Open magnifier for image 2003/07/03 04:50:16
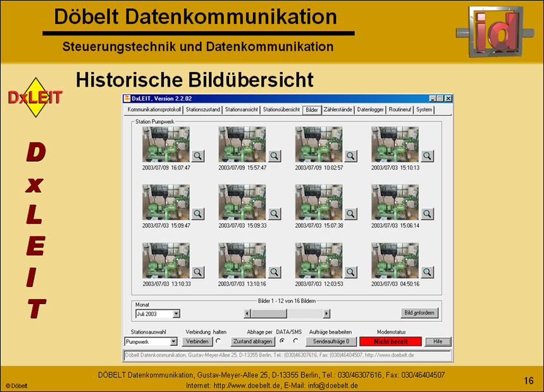Screen dimensions: 544x392 pyautogui.click(x=427, y=272)
